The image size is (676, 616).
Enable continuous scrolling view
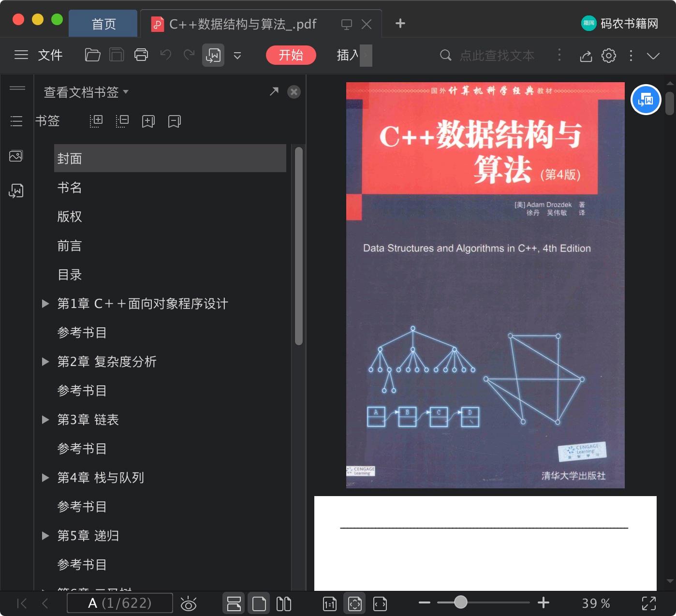(x=234, y=603)
